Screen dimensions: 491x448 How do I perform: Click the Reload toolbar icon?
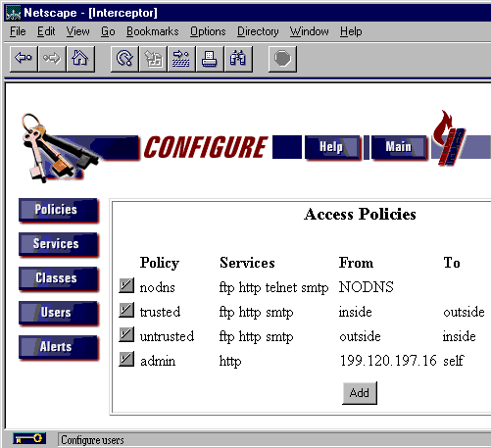pos(124,59)
